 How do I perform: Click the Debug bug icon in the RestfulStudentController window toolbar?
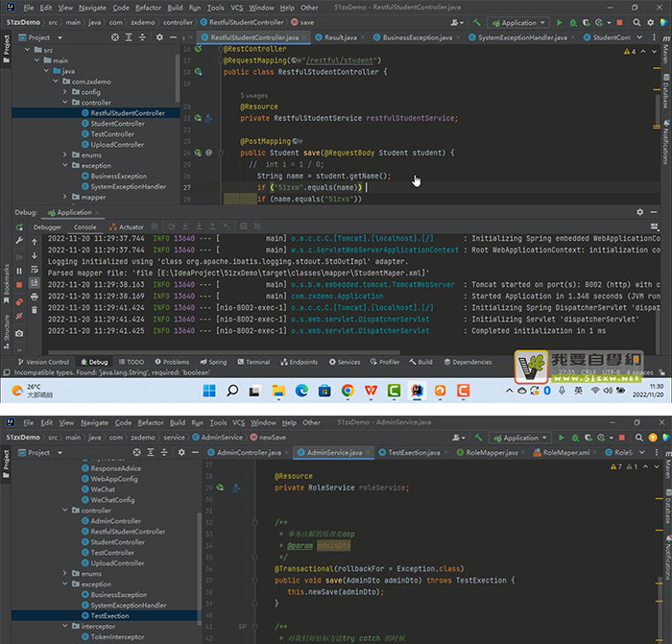573,23
